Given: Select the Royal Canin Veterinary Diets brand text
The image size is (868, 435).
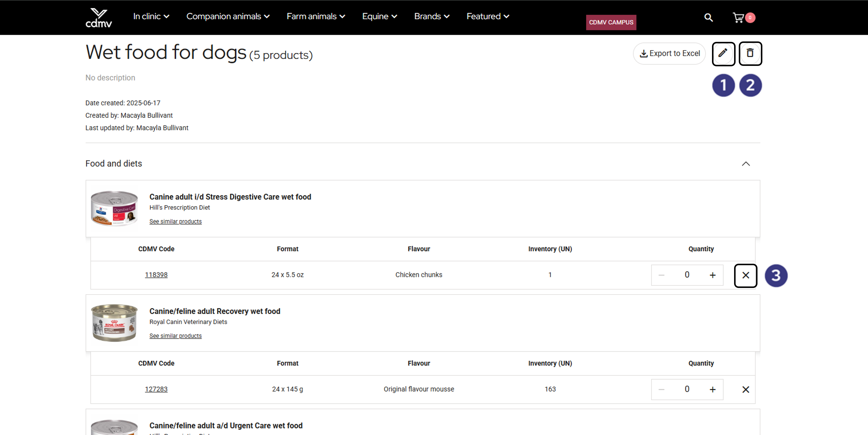Looking at the screenshot, I should (x=188, y=322).
